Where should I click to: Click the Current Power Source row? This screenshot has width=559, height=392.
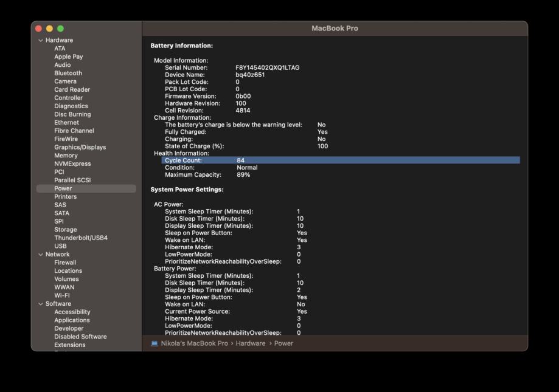click(x=236, y=312)
